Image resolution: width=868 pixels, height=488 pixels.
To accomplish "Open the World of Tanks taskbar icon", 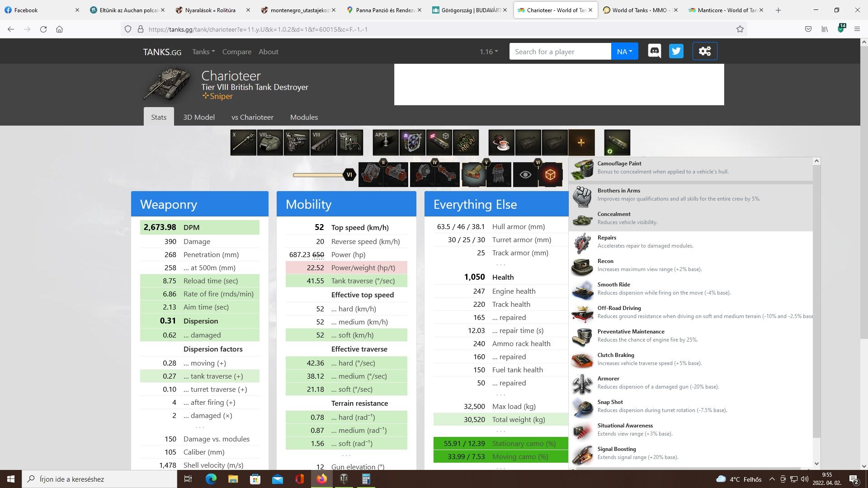I will coord(344,479).
